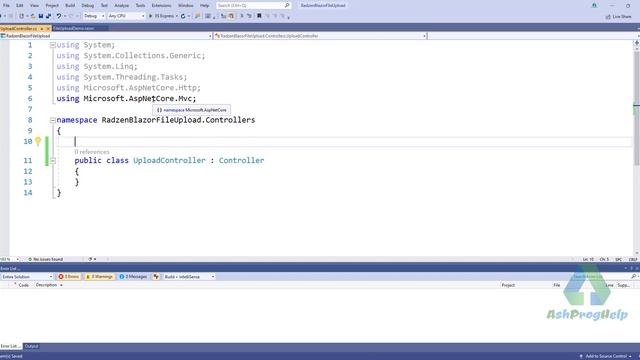The image size is (640, 360).
Task: Click the New Project toolbar icon
Action: (22, 16)
